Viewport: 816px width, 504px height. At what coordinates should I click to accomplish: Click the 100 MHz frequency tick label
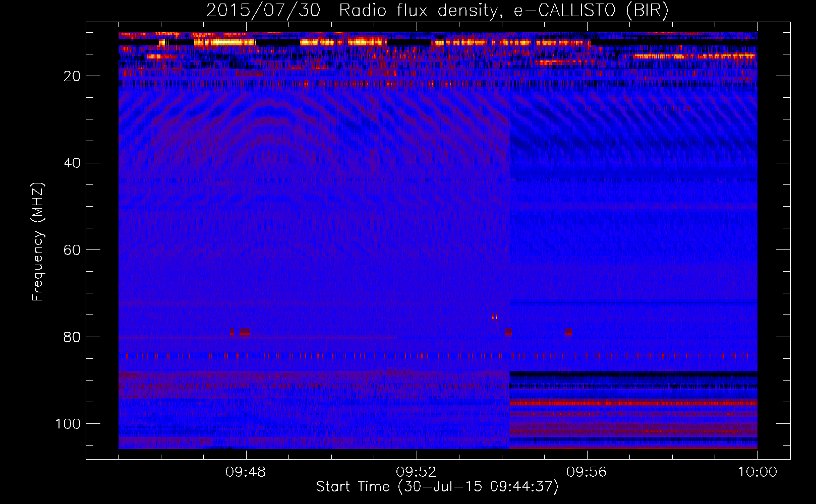(x=68, y=424)
